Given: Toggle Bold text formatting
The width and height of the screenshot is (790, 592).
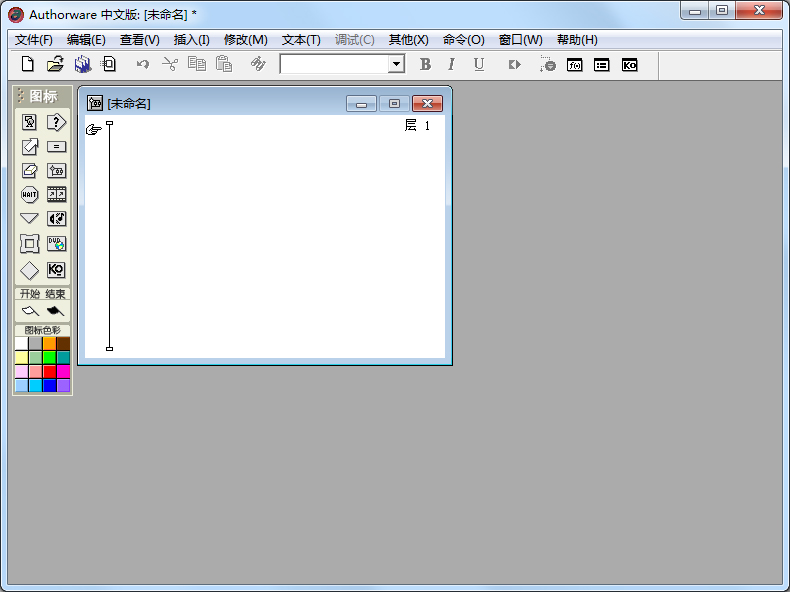Looking at the screenshot, I should 425,64.
